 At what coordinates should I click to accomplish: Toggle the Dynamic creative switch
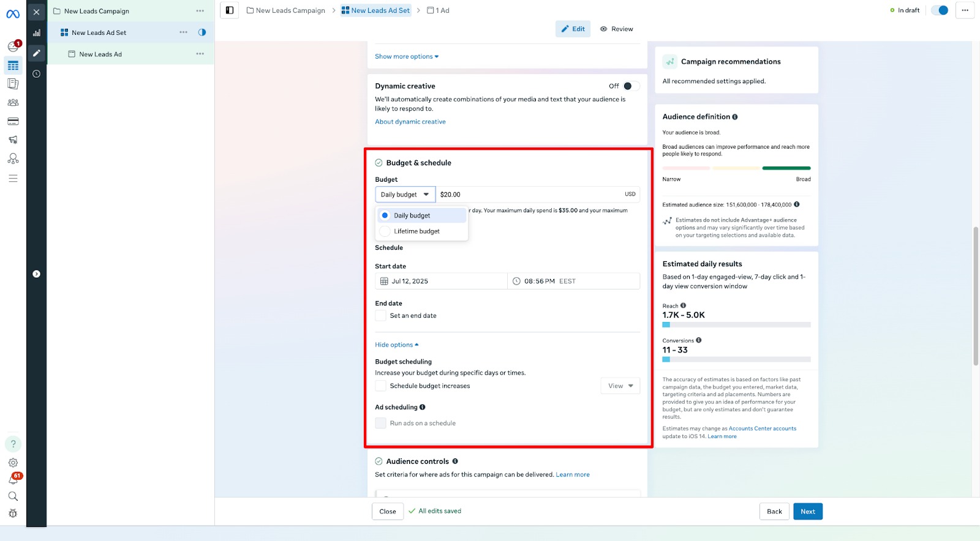631,86
